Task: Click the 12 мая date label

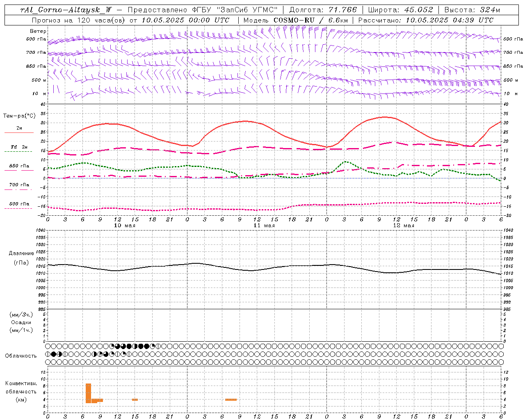Action: click(404, 226)
